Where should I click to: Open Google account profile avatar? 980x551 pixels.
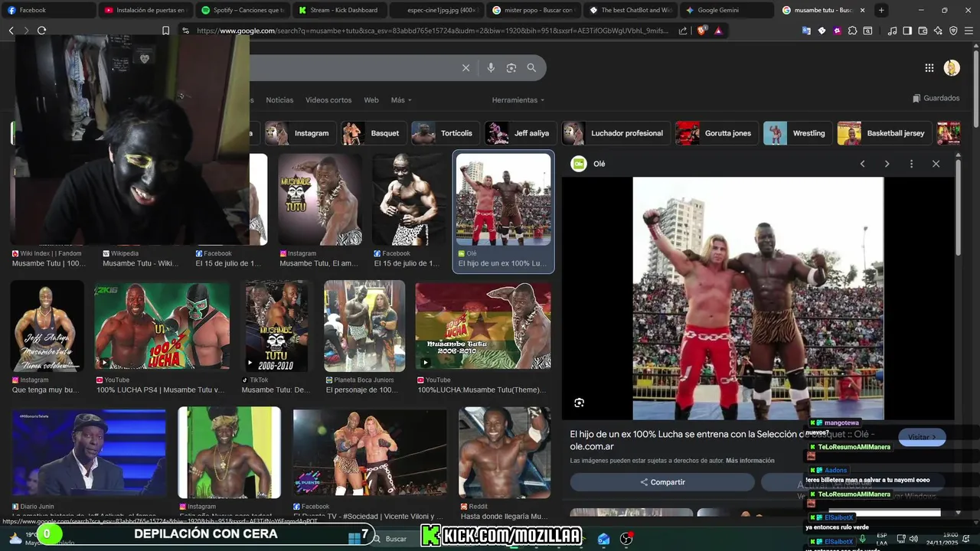(952, 68)
